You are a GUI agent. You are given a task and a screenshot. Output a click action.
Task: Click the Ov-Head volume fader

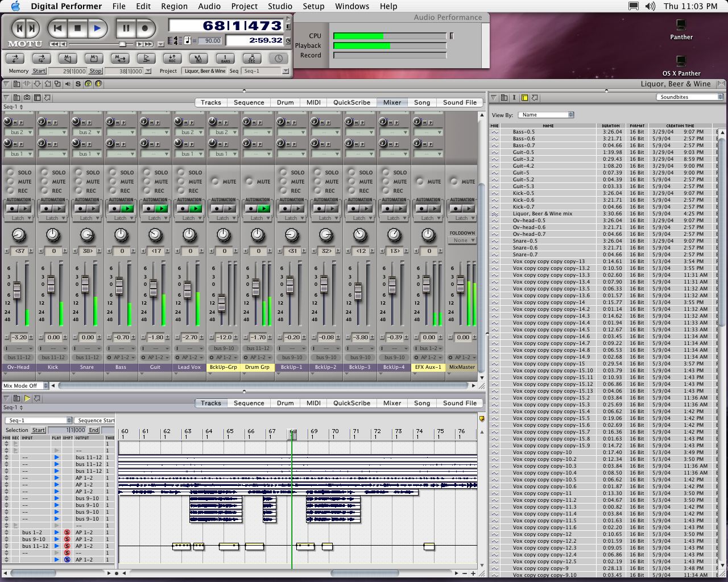(x=16, y=290)
